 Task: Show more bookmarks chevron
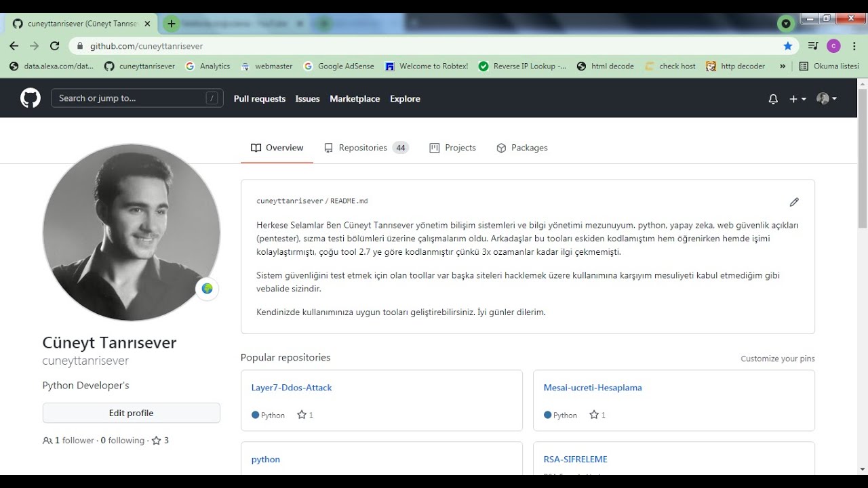click(783, 66)
